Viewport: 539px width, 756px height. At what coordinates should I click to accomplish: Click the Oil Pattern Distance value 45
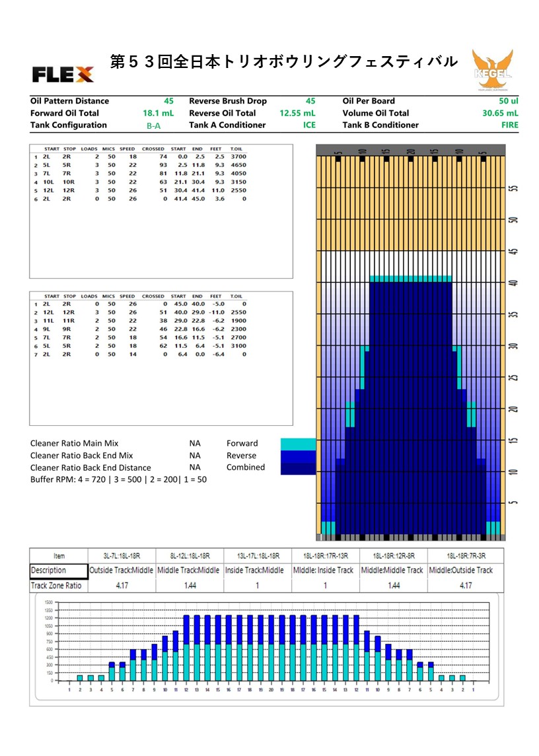[x=168, y=101]
